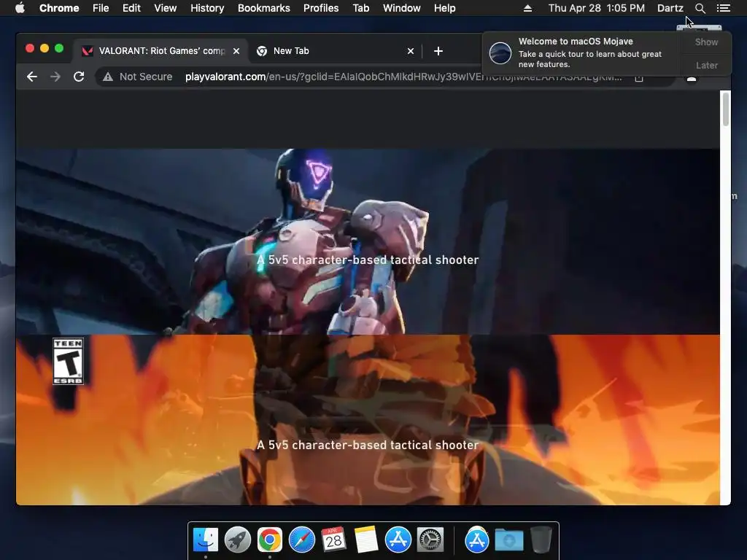Open the Help menu
Screen dimensions: 747x560
pos(444,8)
